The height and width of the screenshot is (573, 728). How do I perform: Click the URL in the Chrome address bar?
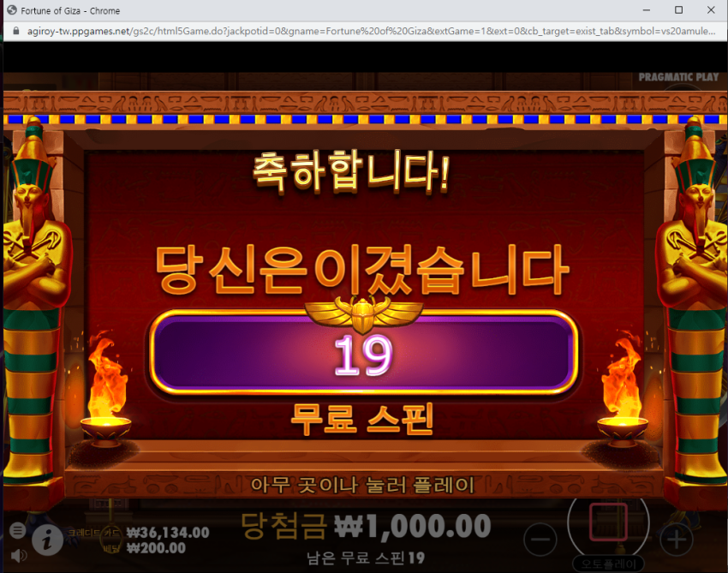click(371, 31)
